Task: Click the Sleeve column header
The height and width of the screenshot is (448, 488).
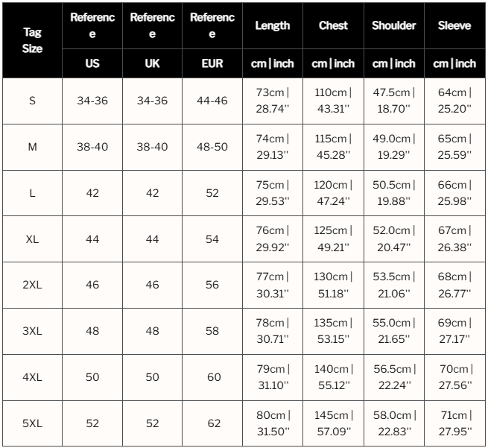Action: click(x=454, y=25)
